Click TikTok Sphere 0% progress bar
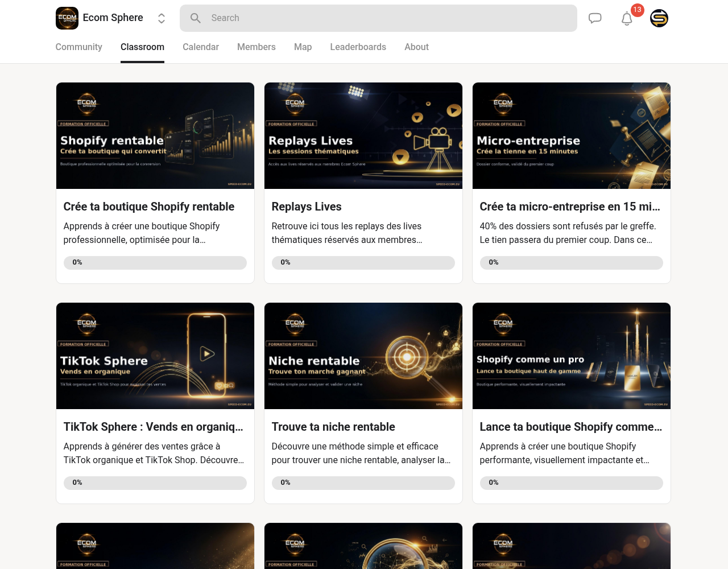This screenshot has height=569, width=728. [x=155, y=483]
